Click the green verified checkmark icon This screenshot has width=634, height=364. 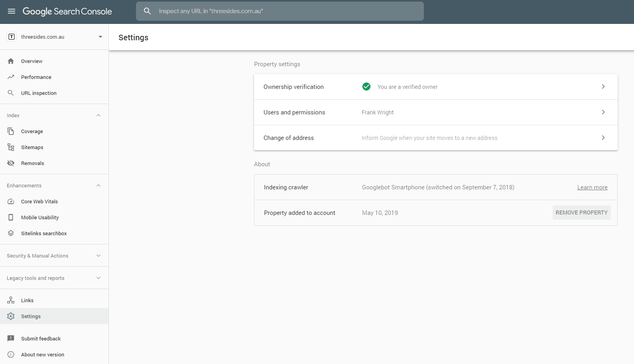(x=366, y=87)
